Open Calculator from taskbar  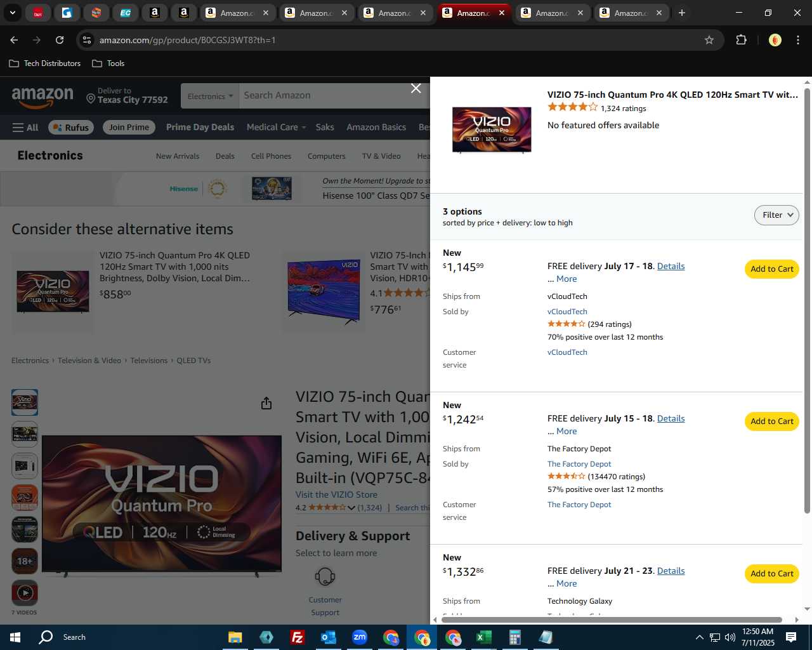514,637
